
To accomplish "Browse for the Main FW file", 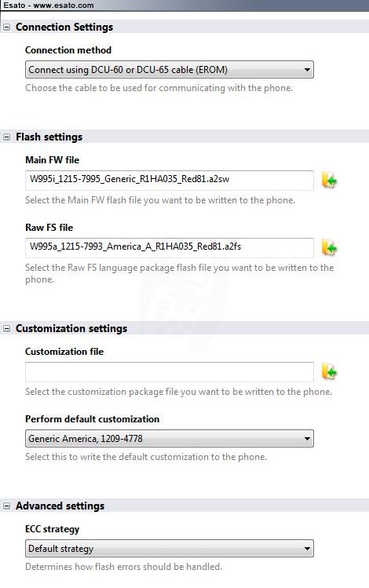I will click(x=329, y=181).
